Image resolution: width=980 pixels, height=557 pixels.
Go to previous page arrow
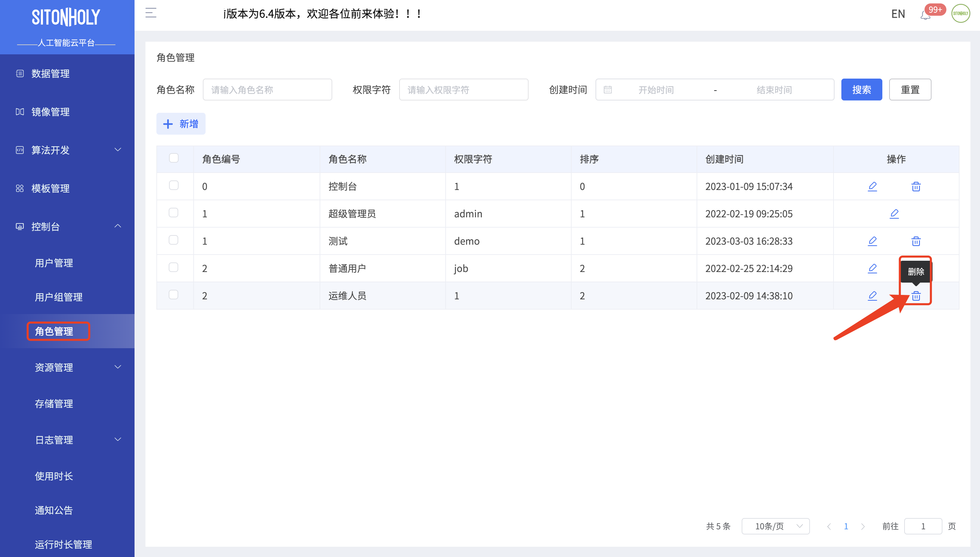tap(829, 526)
